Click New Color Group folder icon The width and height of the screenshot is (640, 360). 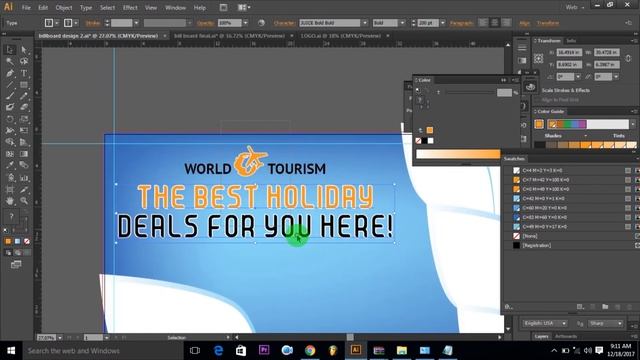coord(605,307)
